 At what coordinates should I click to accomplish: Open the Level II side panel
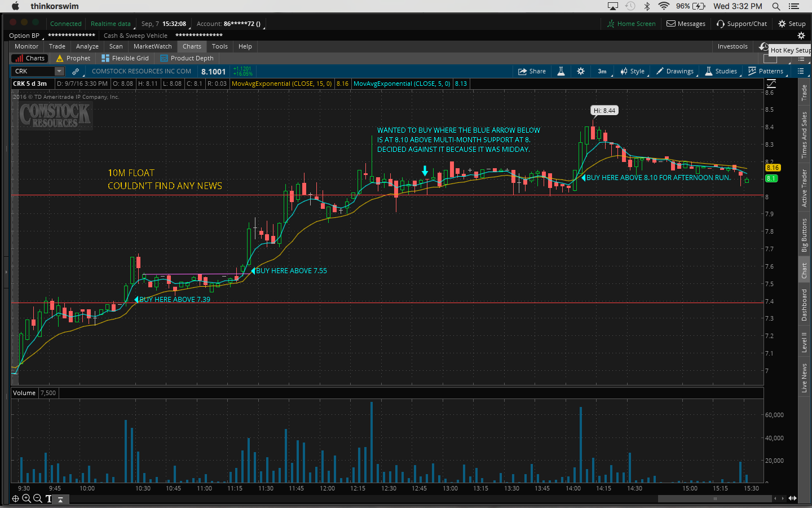pos(804,343)
